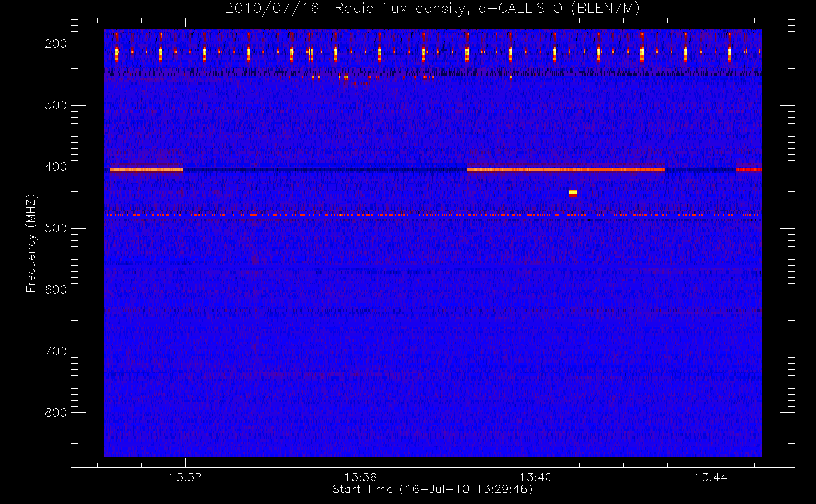
Task: Click the 13:32 time tick label
Action: pyautogui.click(x=185, y=477)
